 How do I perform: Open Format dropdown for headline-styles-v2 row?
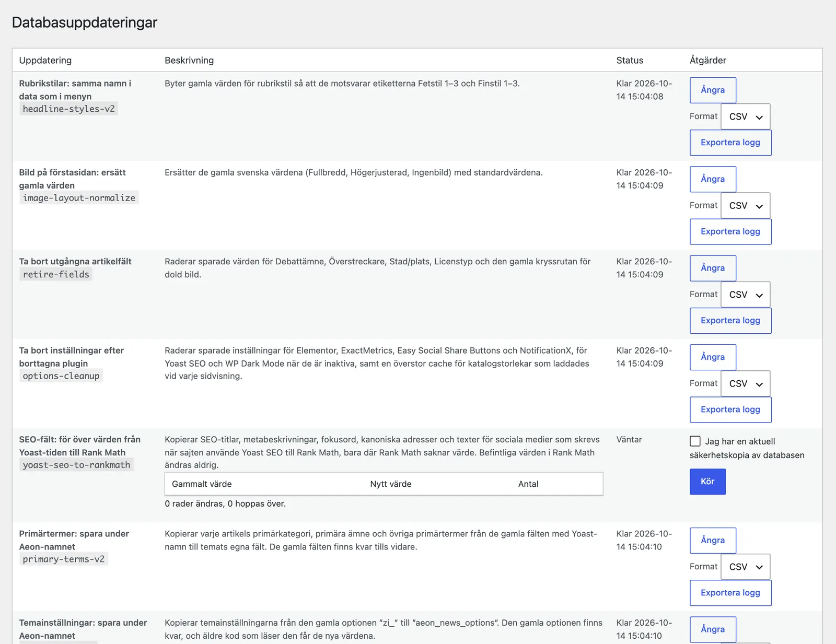click(746, 116)
